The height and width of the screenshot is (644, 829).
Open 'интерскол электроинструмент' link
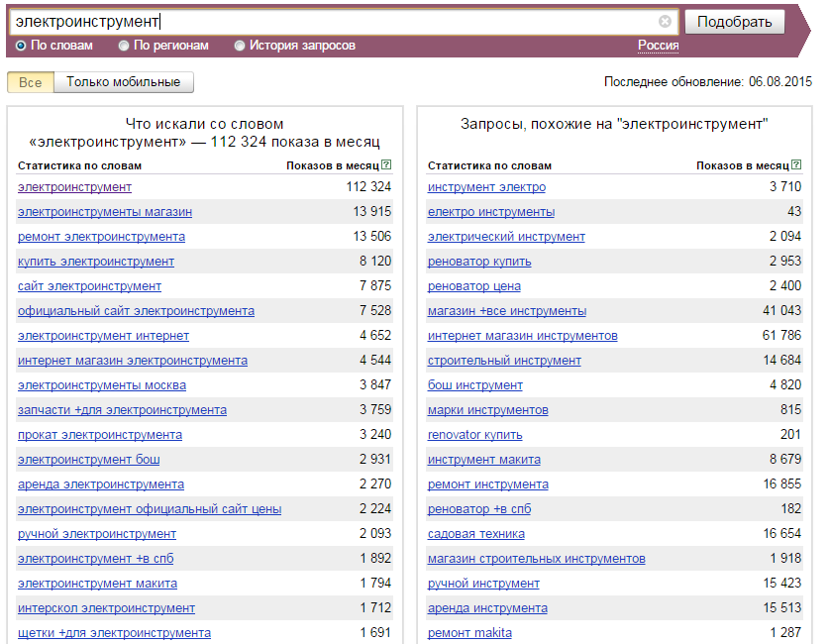tap(106, 608)
